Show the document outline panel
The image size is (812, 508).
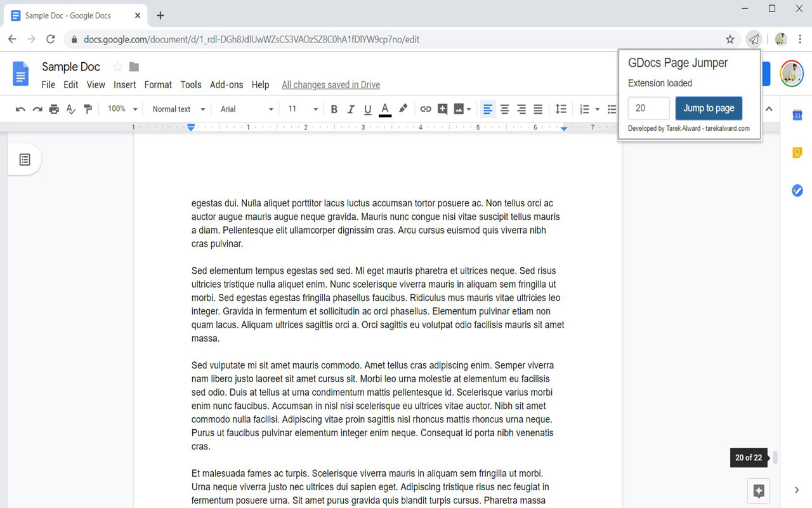24,159
